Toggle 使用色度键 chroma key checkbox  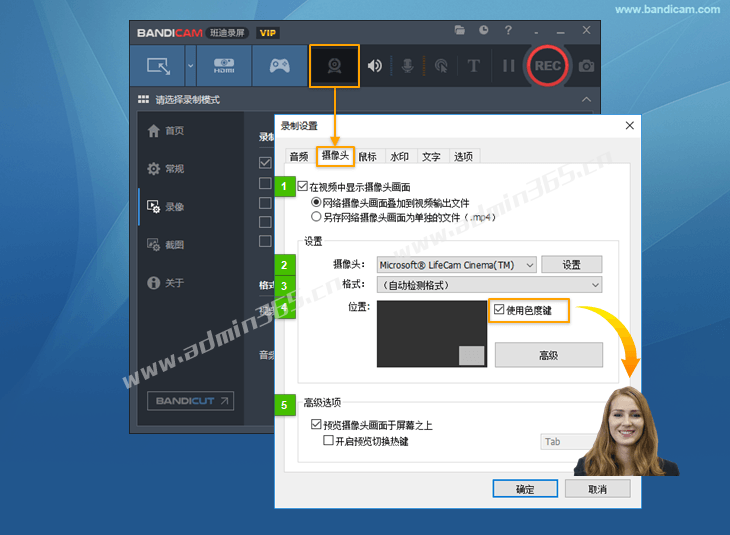point(499,309)
